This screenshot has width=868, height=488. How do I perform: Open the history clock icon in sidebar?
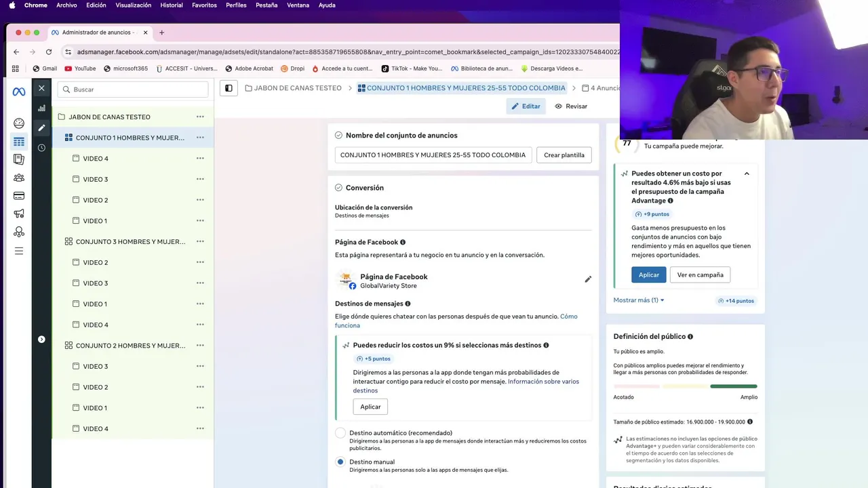41,148
